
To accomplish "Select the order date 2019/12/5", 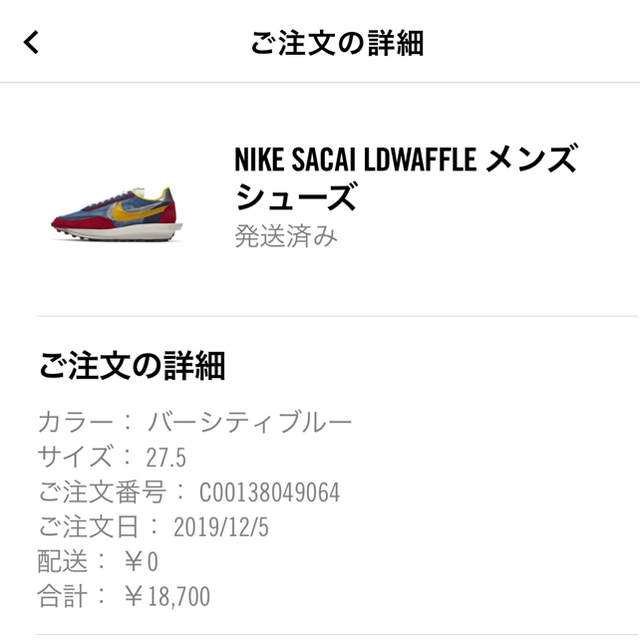I will pyautogui.click(x=221, y=527).
